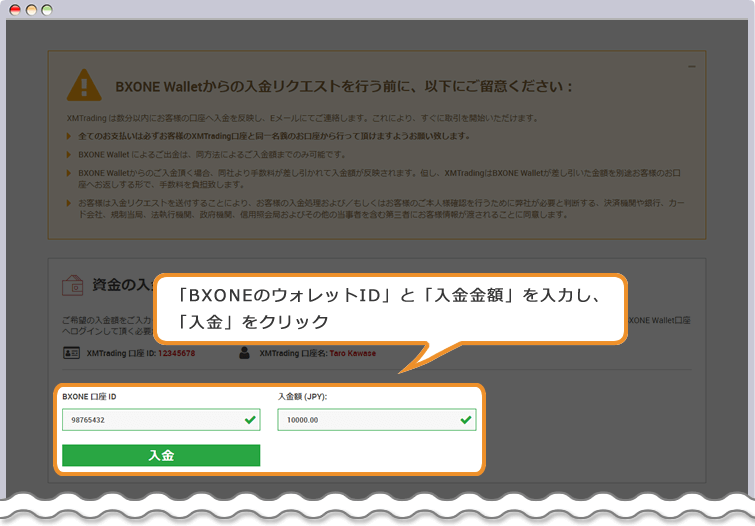Click the account name Taro Kawase
This screenshot has width=755, height=526.
[352, 353]
